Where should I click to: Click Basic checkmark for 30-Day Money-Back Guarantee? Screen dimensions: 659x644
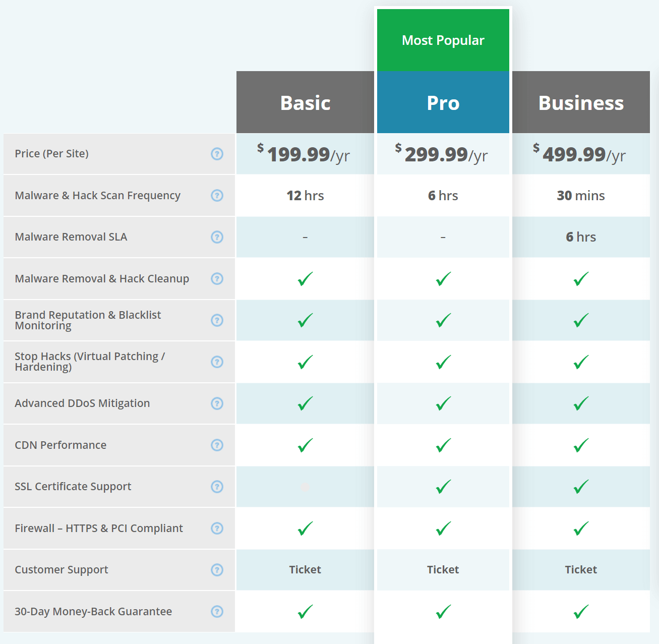click(x=305, y=612)
